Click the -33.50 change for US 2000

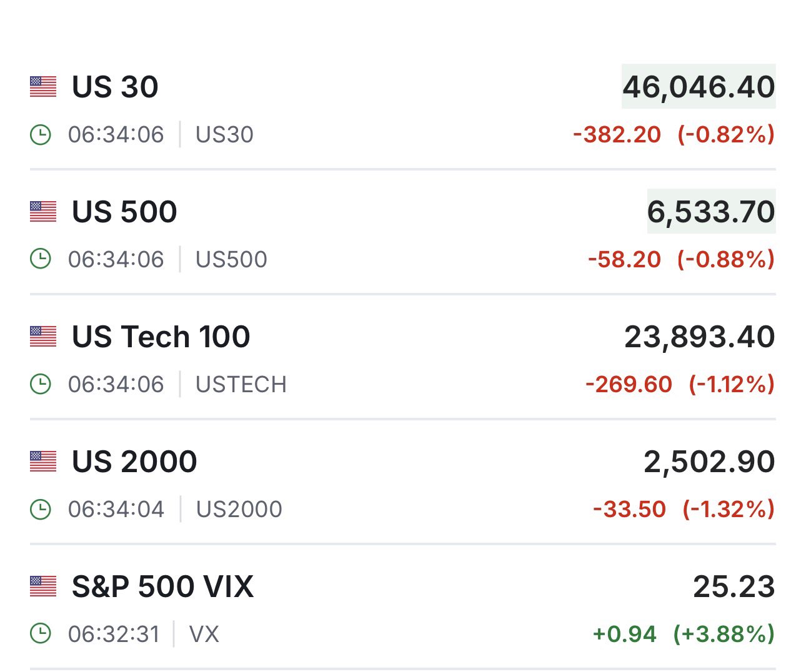coord(630,509)
